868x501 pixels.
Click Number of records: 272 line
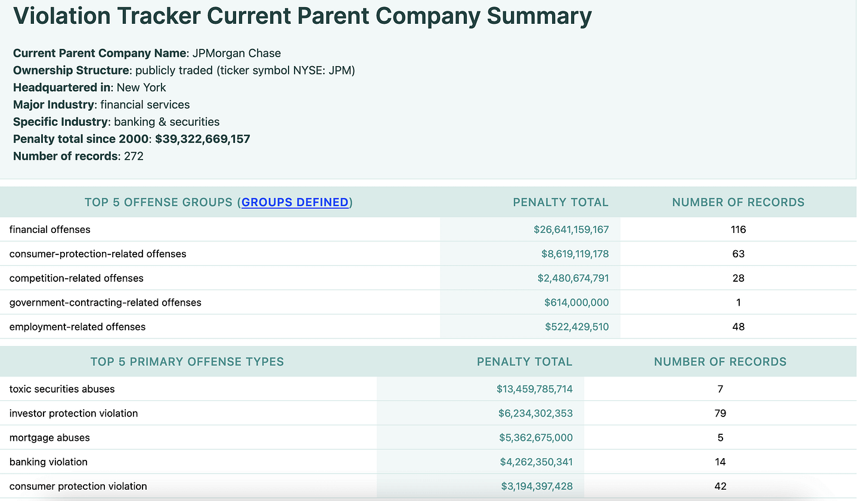click(78, 156)
